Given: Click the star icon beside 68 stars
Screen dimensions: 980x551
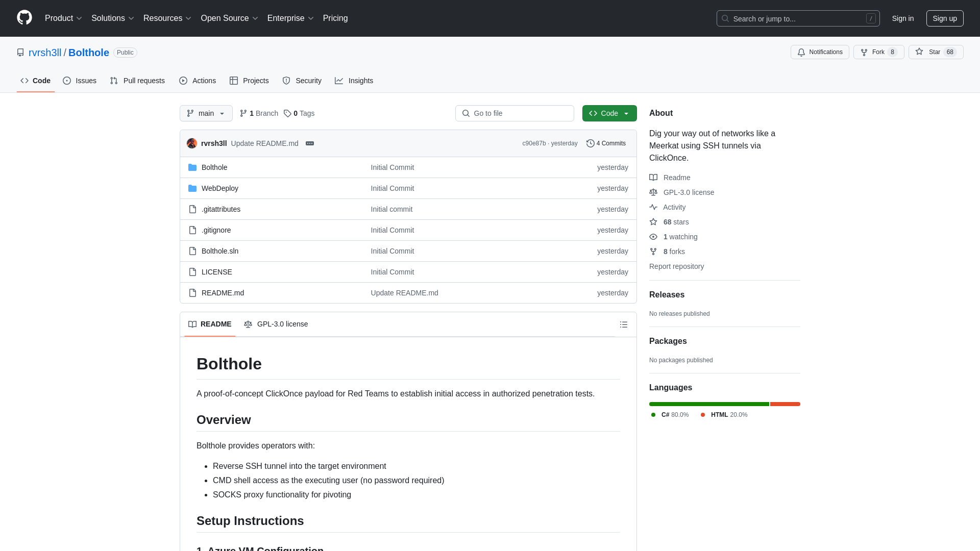Looking at the screenshot, I should coord(653,222).
